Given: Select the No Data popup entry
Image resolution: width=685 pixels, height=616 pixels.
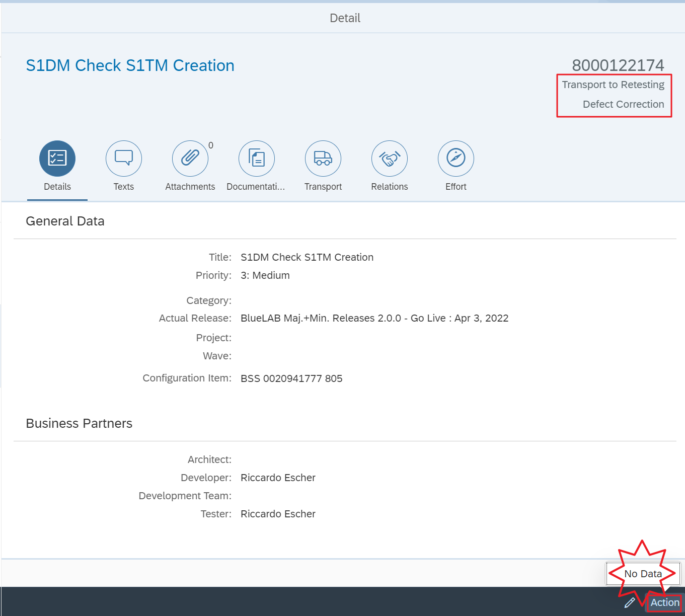Looking at the screenshot, I should tap(643, 574).
